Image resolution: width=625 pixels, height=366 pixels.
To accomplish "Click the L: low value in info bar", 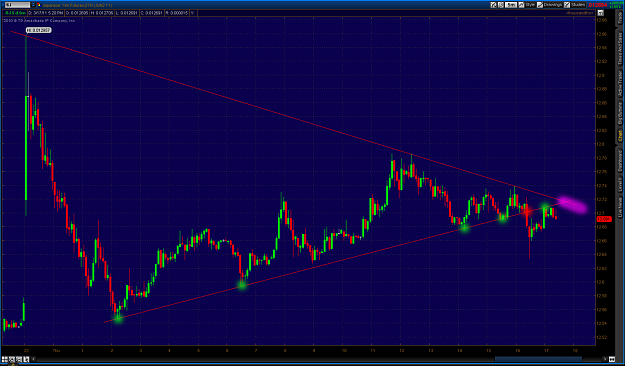I will [127, 13].
